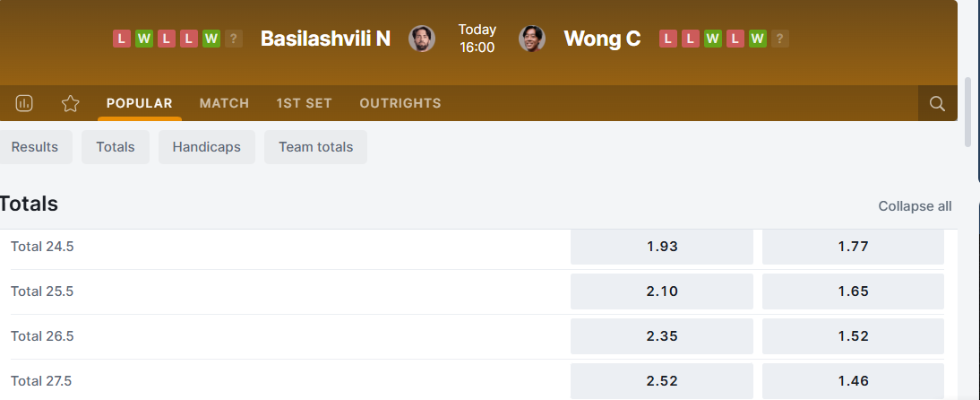980x400 pixels.
Task: Select odds 1.93 for Total 24.5
Action: (661, 247)
